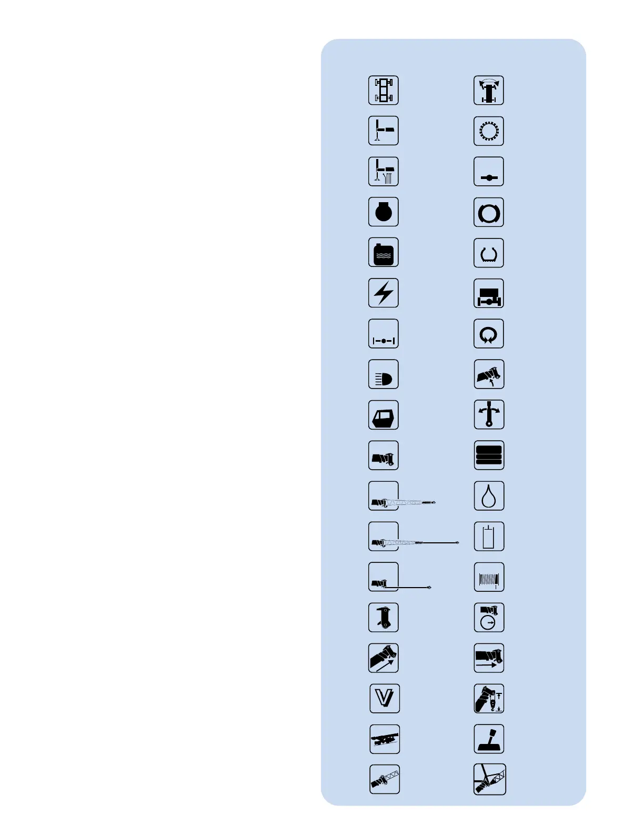Screen dimensions: 644x834
Task: Click the joystick control lever icon
Action: [x=489, y=739]
